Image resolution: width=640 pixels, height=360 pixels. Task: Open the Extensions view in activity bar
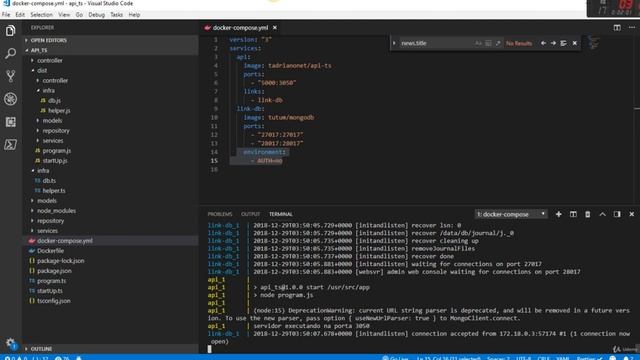point(10,122)
